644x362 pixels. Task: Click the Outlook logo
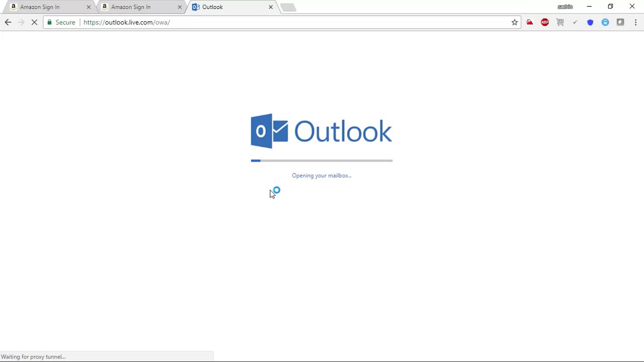coord(321,131)
